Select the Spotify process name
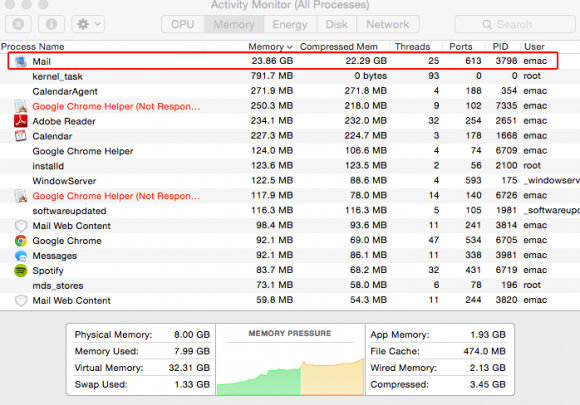Image resolution: width=580 pixels, height=405 pixels. (48, 271)
